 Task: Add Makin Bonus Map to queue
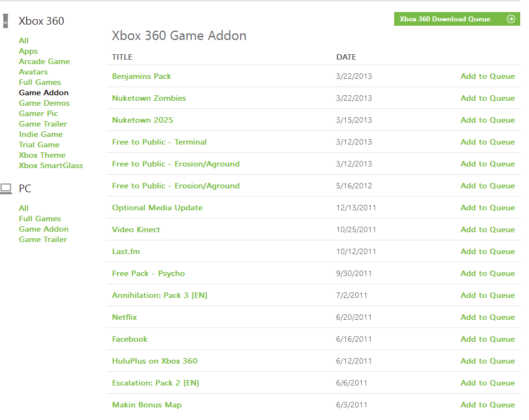click(x=488, y=405)
